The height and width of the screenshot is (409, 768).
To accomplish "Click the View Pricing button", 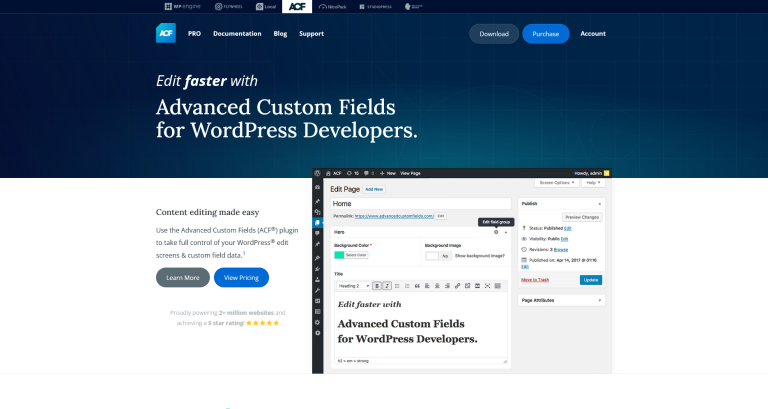I will 241,277.
